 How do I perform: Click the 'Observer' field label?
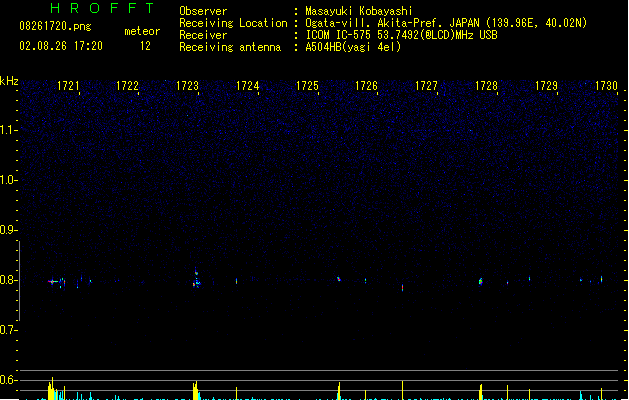[203, 11]
